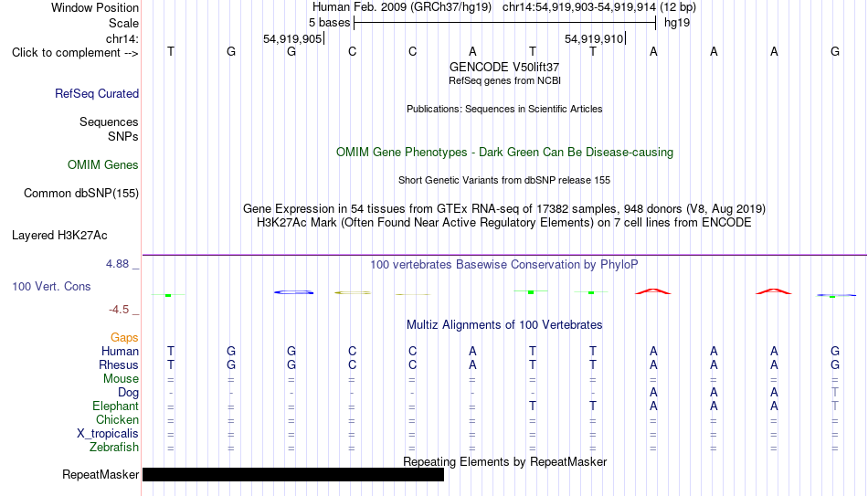The width and height of the screenshot is (868, 496).
Task: Click the chr14: ruler label
Action: click(x=122, y=38)
